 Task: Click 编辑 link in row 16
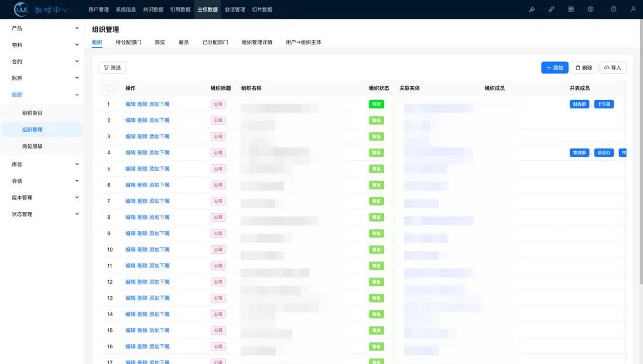click(131, 347)
